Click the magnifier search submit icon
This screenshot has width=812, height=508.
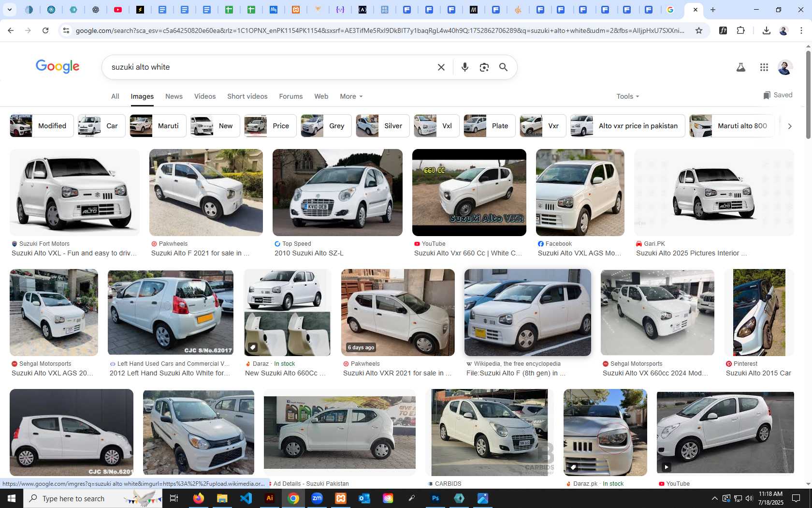[503, 67]
